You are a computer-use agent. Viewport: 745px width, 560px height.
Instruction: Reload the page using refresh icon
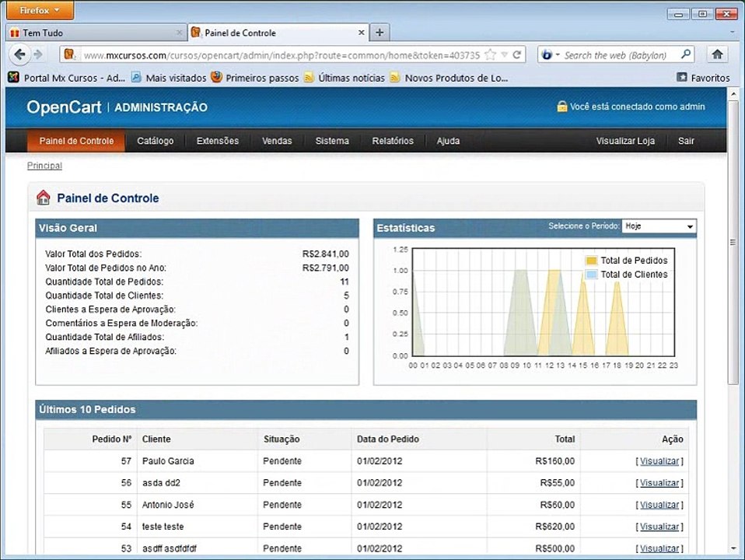point(517,54)
